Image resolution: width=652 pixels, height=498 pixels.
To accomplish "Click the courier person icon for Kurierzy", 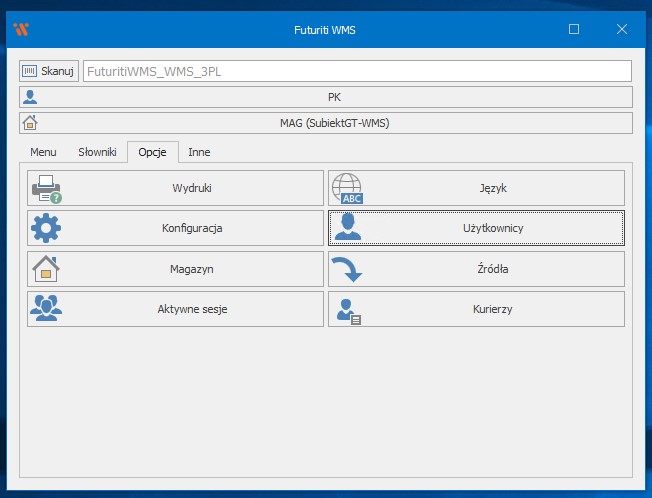I will point(347,309).
